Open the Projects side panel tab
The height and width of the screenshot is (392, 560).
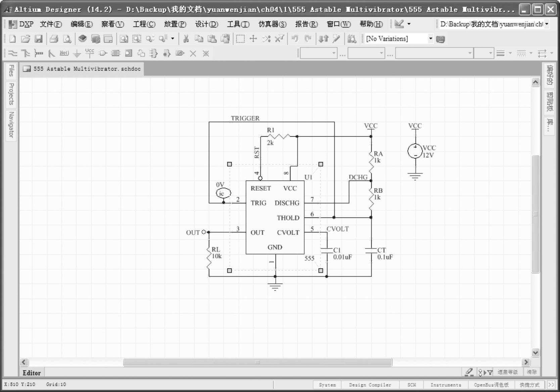click(x=11, y=94)
